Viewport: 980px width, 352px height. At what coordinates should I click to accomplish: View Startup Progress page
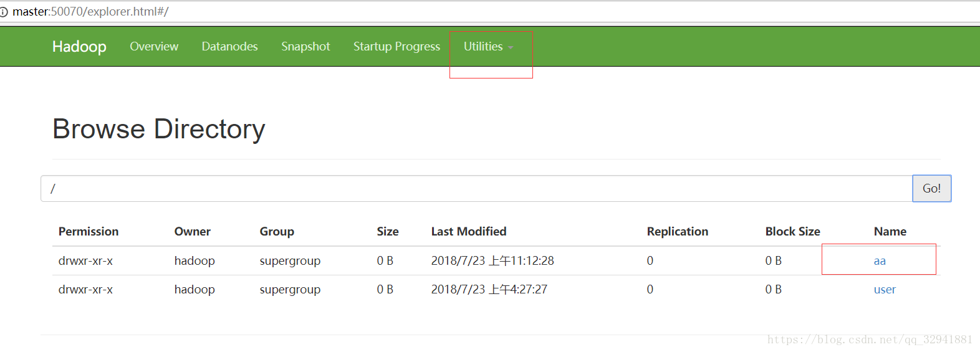(396, 47)
